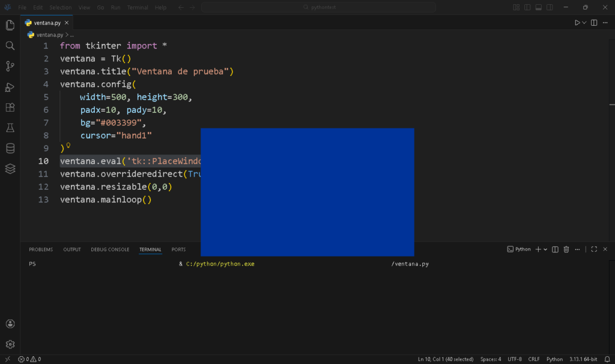The width and height of the screenshot is (615, 364).
Task: Split the terminal
Action: tap(555, 249)
